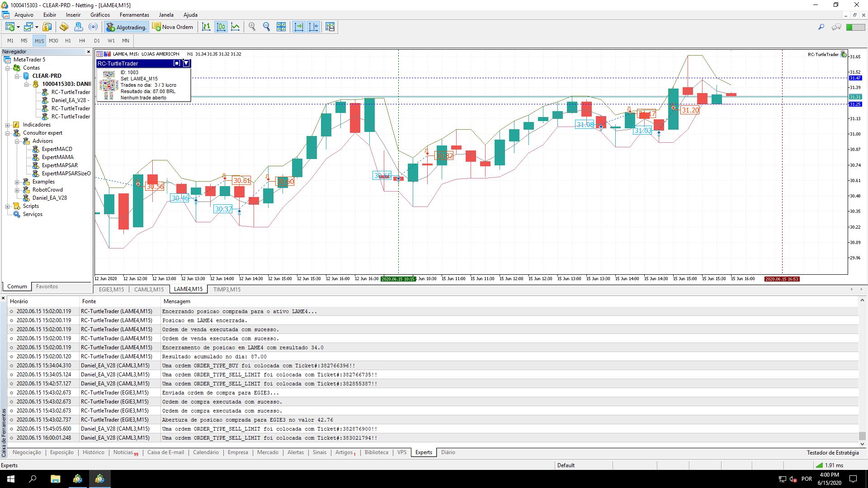The height and width of the screenshot is (488, 868).
Task: Open the Notícias toolbox tab
Action: (x=125, y=452)
